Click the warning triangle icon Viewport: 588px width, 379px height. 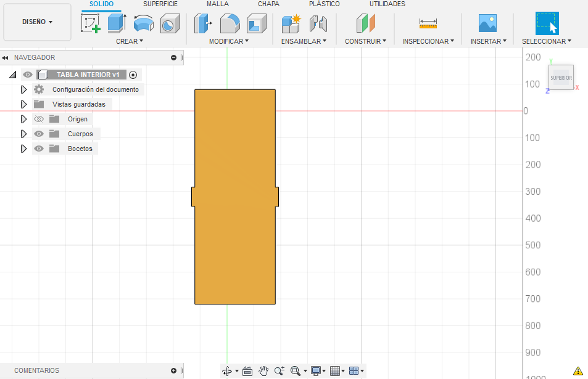pyautogui.click(x=578, y=371)
